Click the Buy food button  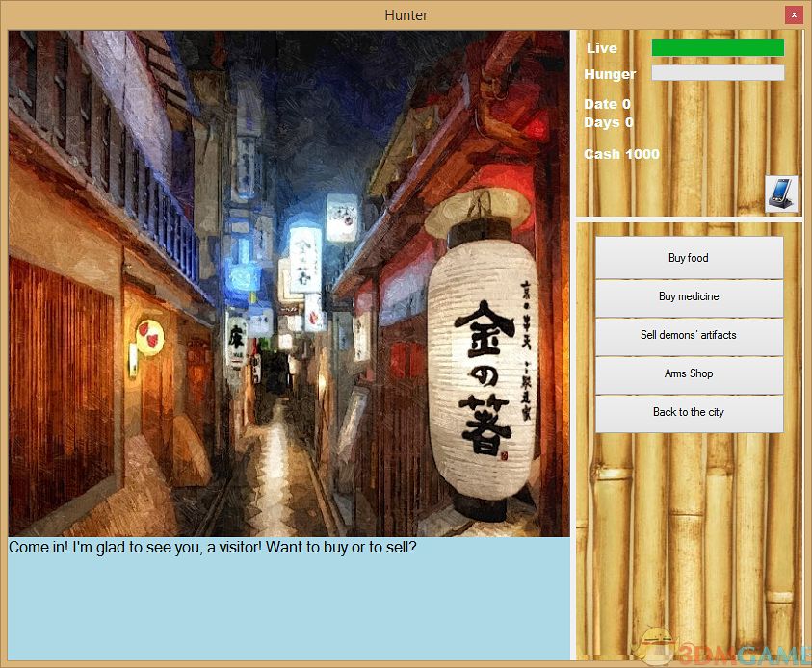coord(689,258)
